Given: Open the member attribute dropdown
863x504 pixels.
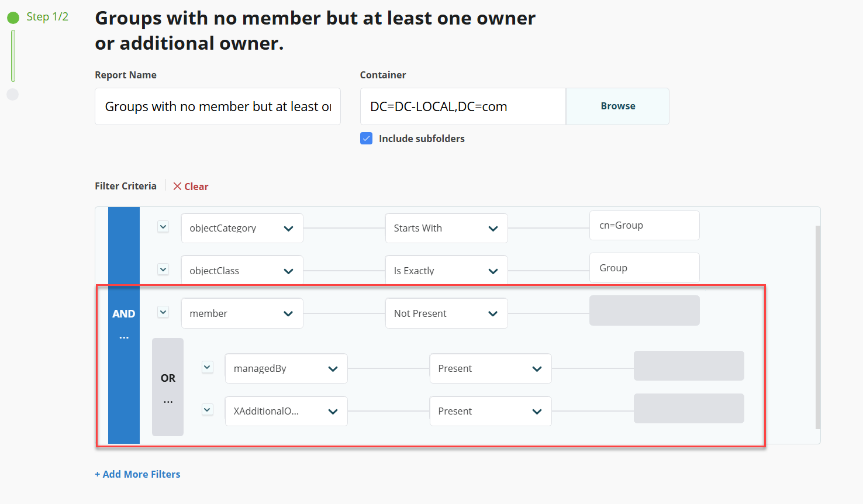Looking at the screenshot, I should (x=242, y=313).
